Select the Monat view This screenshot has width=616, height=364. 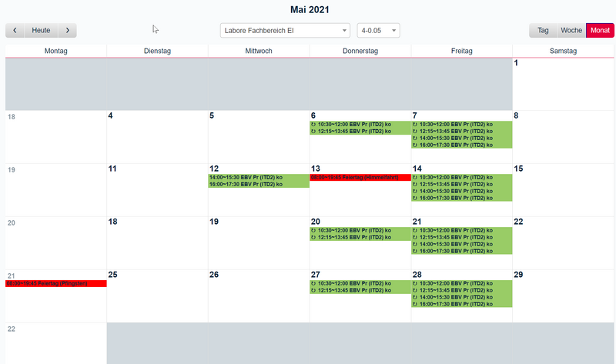click(600, 30)
